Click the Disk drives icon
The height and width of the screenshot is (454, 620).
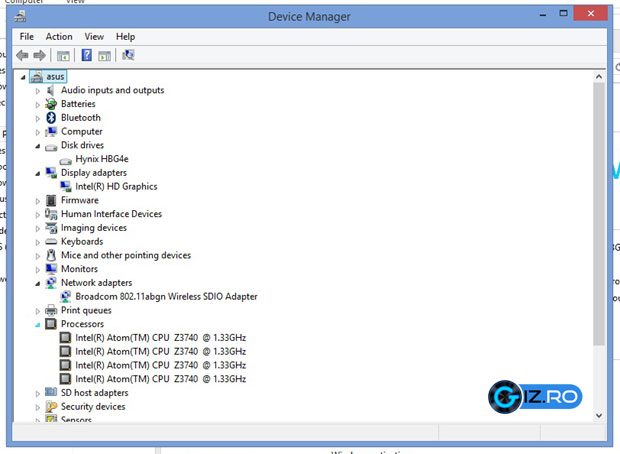(x=51, y=147)
